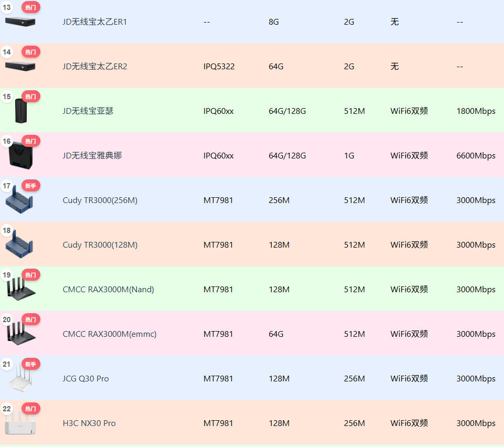Click the JCG Q30 Pro white router image
The width and height of the screenshot is (504, 447).
click(x=21, y=378)
